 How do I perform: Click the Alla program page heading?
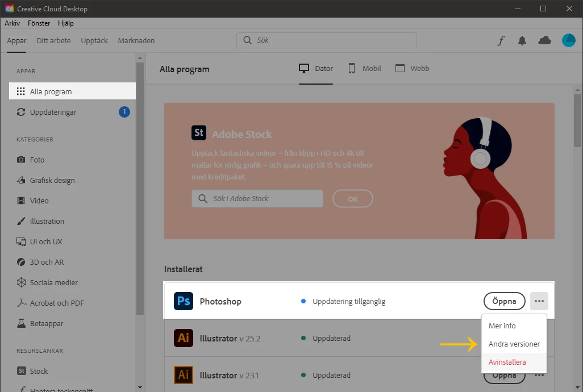[x=185, y=69]
